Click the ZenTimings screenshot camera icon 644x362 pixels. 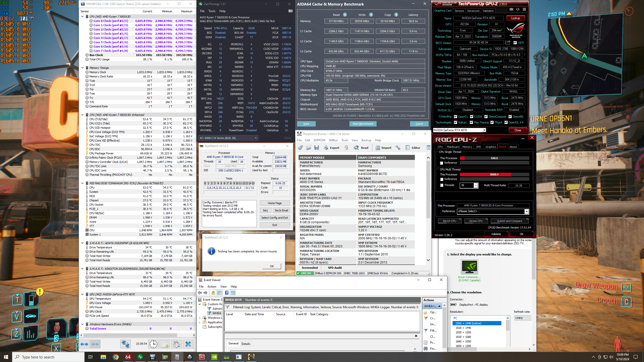pos(290,11)
